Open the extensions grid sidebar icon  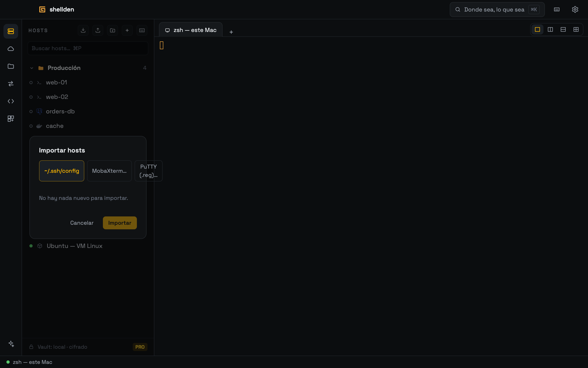(x=11, y=119)
